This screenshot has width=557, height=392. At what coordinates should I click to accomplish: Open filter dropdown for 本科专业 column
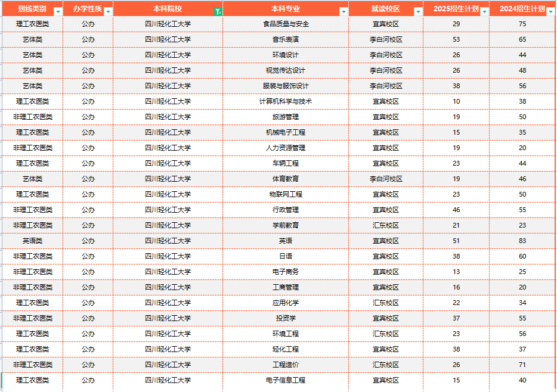pos(343,12)
